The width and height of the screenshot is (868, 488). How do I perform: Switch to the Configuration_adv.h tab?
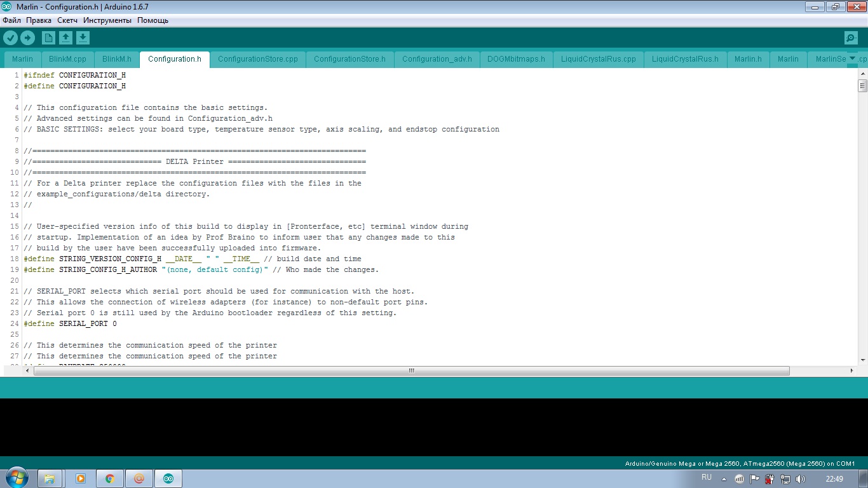pyautogui.click(x=437, y=59)
